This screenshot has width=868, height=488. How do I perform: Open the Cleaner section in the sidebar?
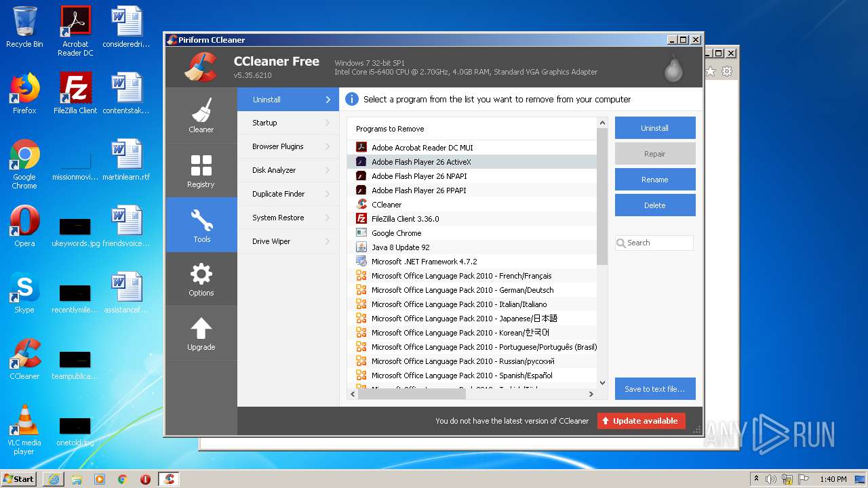[201, 115]
